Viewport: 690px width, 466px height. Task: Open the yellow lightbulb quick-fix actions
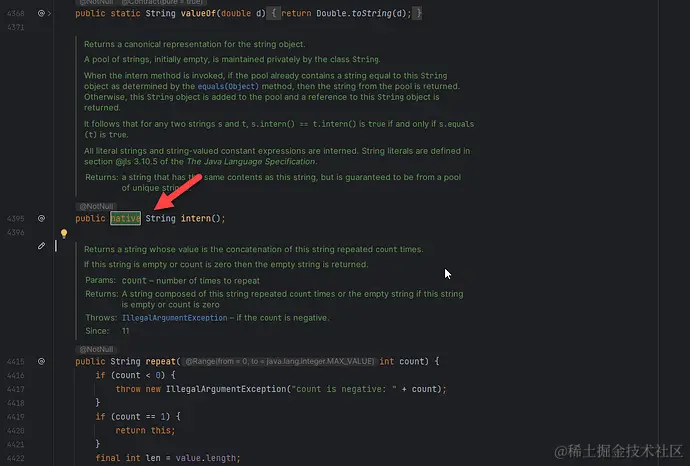(64, 233)
